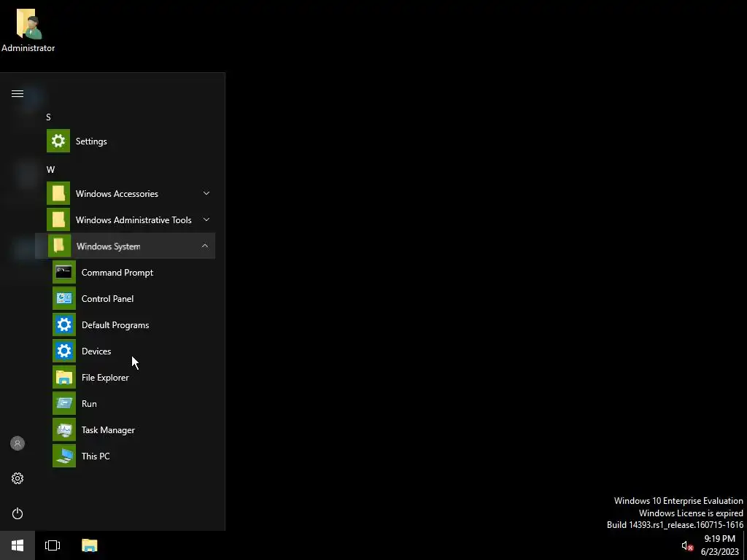747x560 pixels.
Task: Click the Windows Start button on taskbar
Action: click(18, 545)
